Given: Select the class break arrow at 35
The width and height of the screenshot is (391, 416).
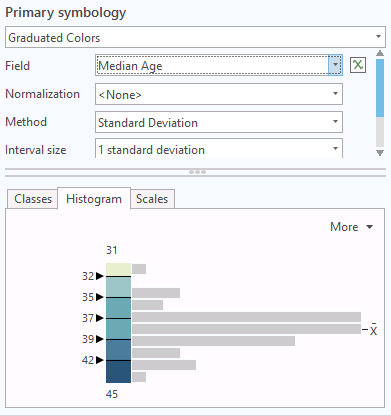Looking at the screenshot, I should [x=100, y=297].
